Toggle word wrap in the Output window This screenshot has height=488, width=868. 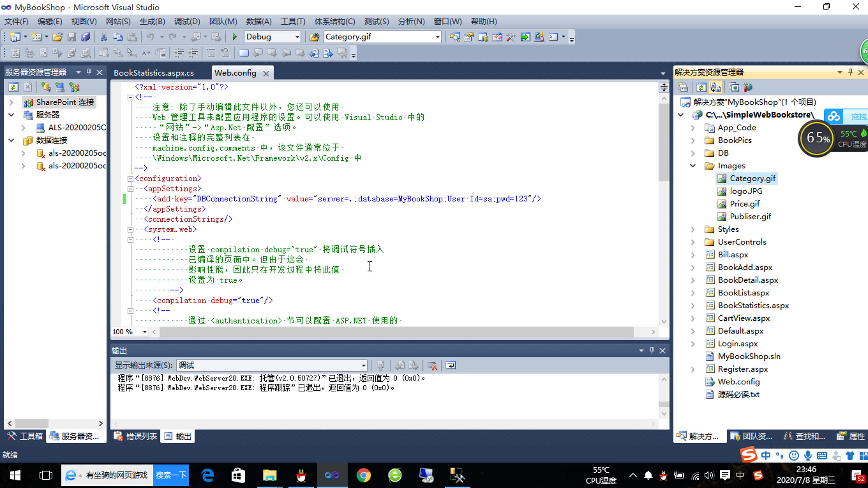pyautogui.click(x=451, y=365)
